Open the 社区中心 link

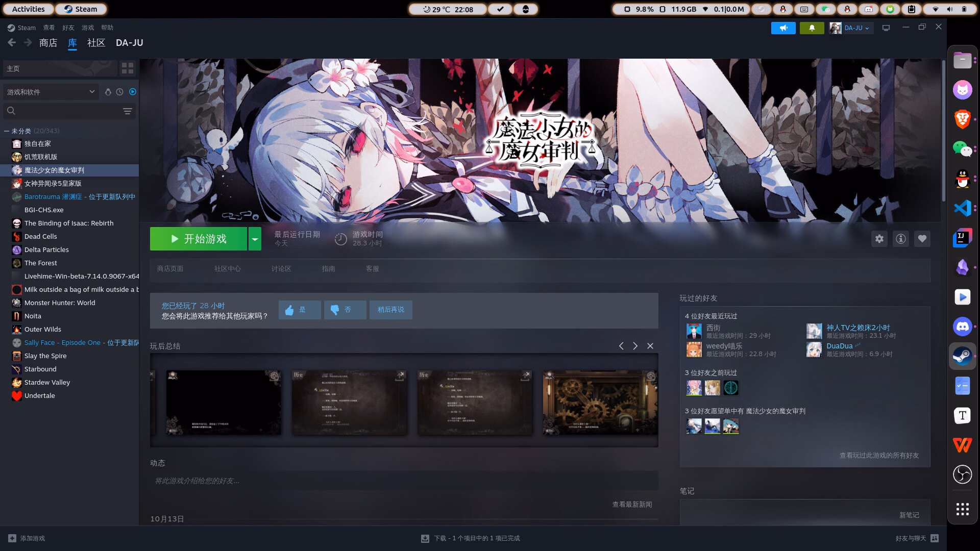(228, 269)
